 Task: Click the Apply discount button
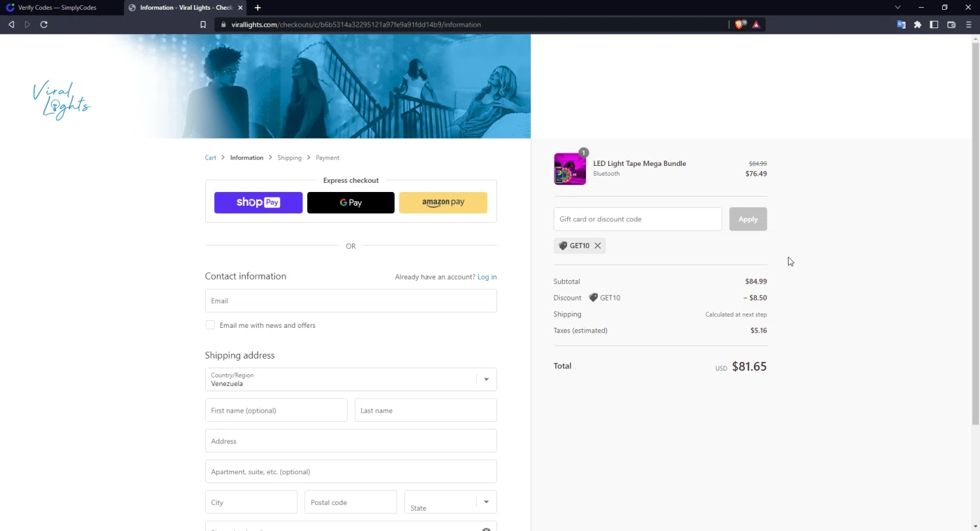(x=748, y=219)
